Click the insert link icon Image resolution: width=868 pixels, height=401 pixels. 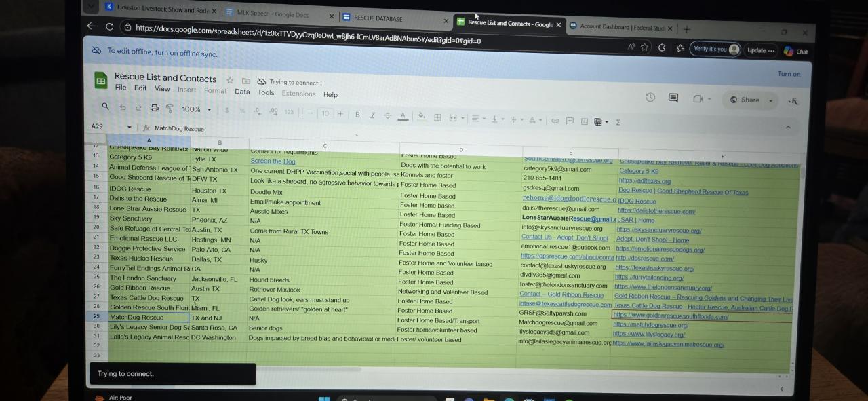point(555,121)
